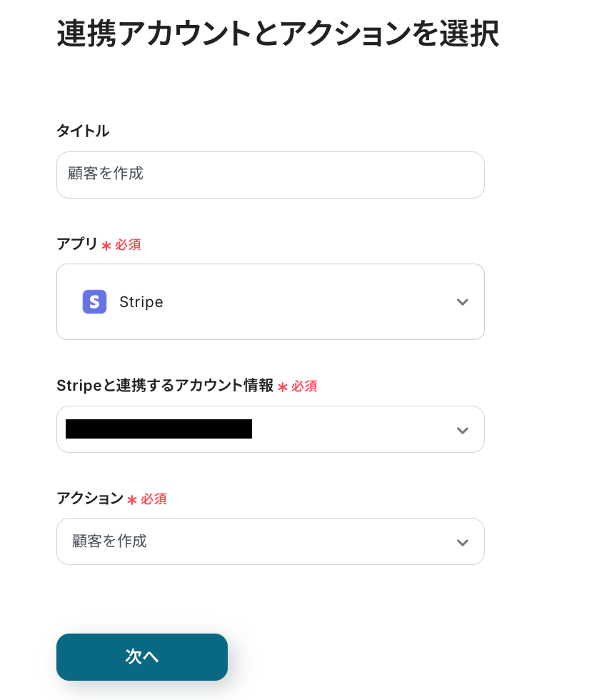Viewport: 614px width, 700px height.
Task: Click the アクション field label
Action: pos(90,499)
